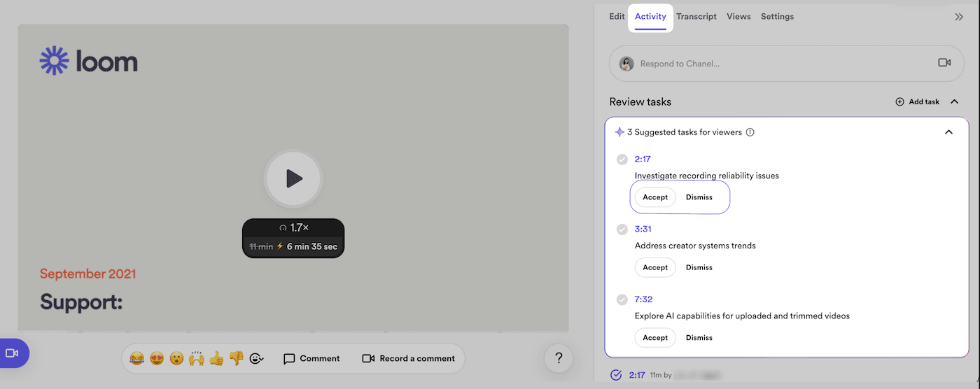Mark the 3:31 creator systems task complete

(x=622, y=229)
